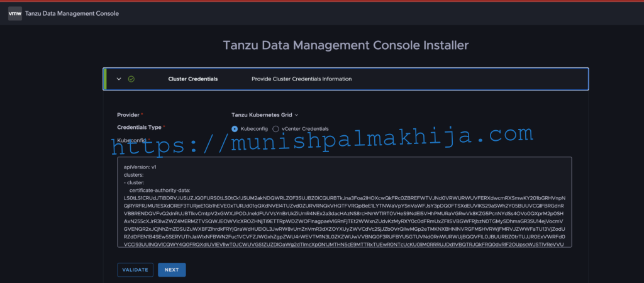Select the vCenter Credentials radio button

point(275,128)
